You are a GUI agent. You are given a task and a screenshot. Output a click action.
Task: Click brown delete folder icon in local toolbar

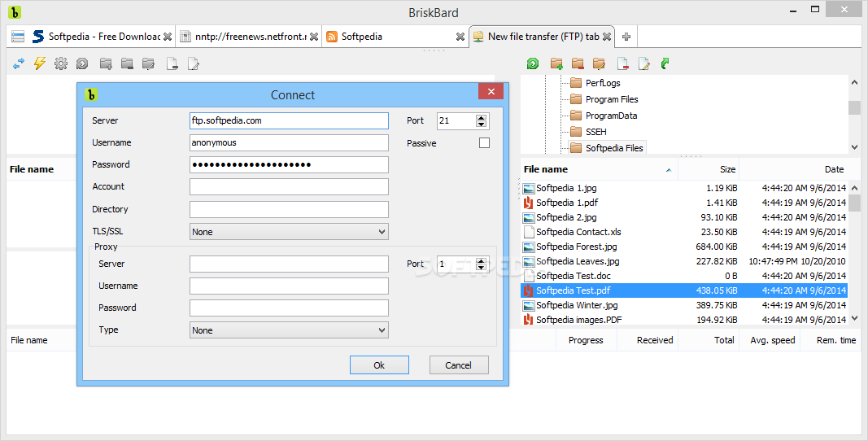click(x=578, y=63)
